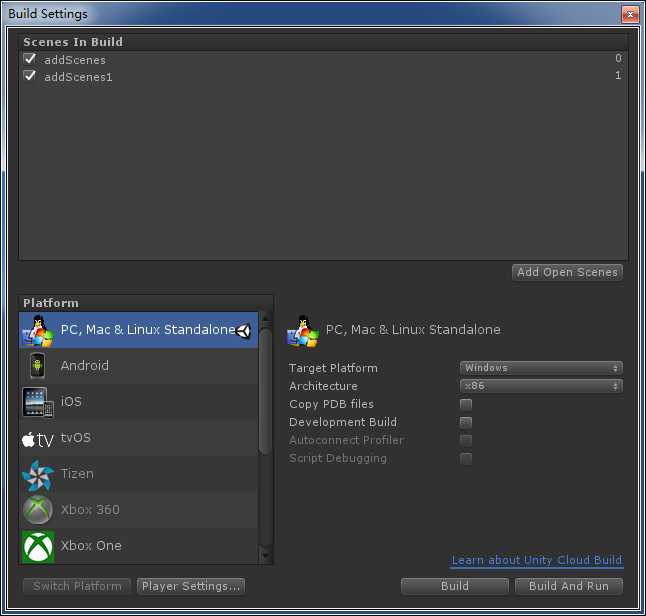Screen dimensions: 646x616
Task: Select the PC, Mac & Linux Standalone platform icon
Action: pos(39,331)
